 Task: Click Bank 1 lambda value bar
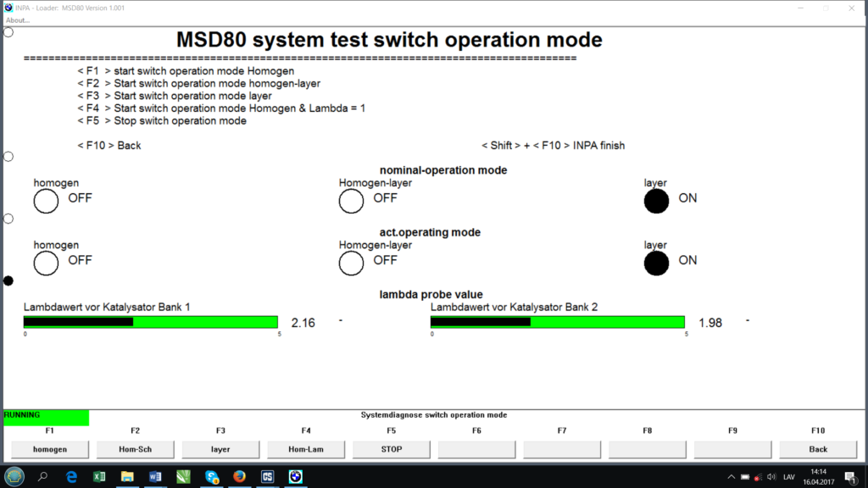[x=151, y=322]
